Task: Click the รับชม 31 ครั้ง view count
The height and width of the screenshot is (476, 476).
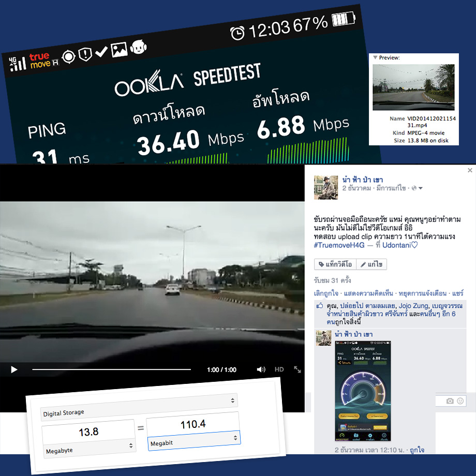Action: click(x=332, y=280)
